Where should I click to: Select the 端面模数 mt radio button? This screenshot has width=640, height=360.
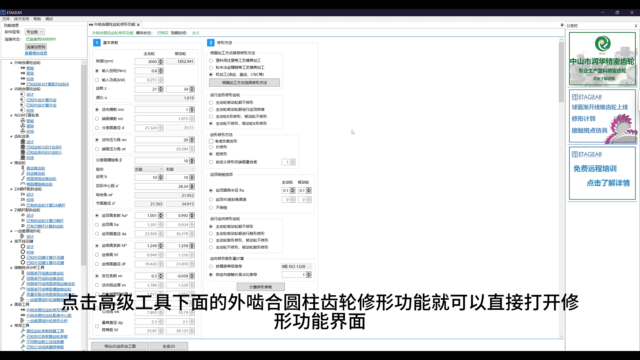(97, 118)
